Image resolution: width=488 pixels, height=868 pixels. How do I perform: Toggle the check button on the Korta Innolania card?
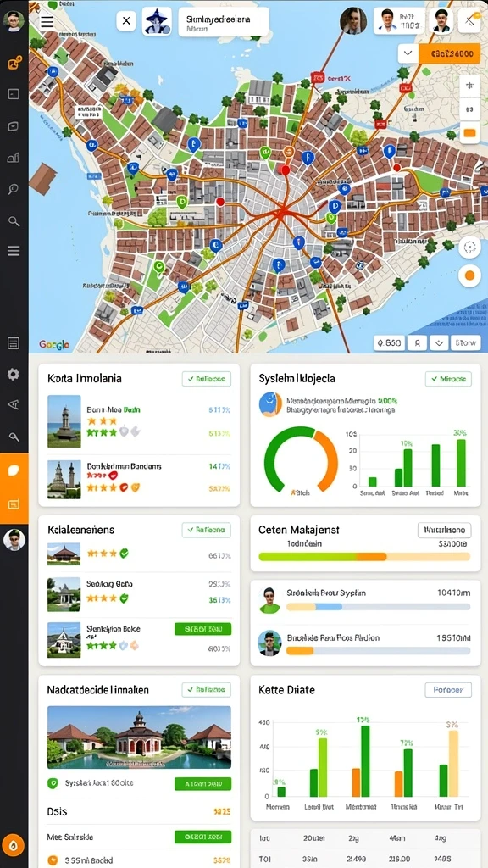pyautogui.click(x=207, y=379)
